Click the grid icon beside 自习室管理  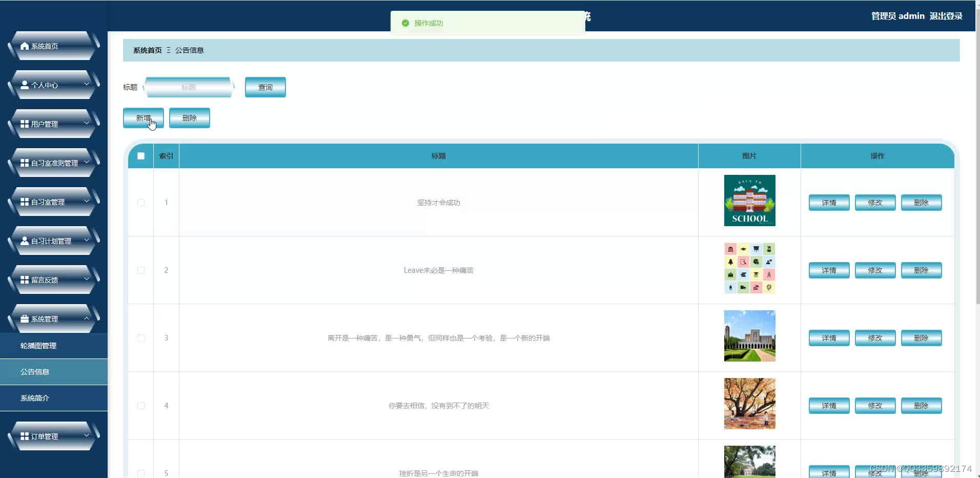point(25,202)
